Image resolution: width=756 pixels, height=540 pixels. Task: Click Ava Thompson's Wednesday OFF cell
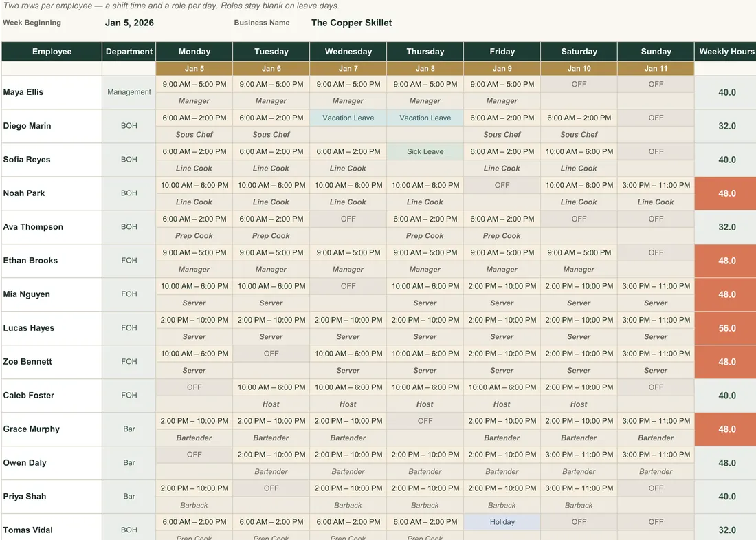coord(348,219)
